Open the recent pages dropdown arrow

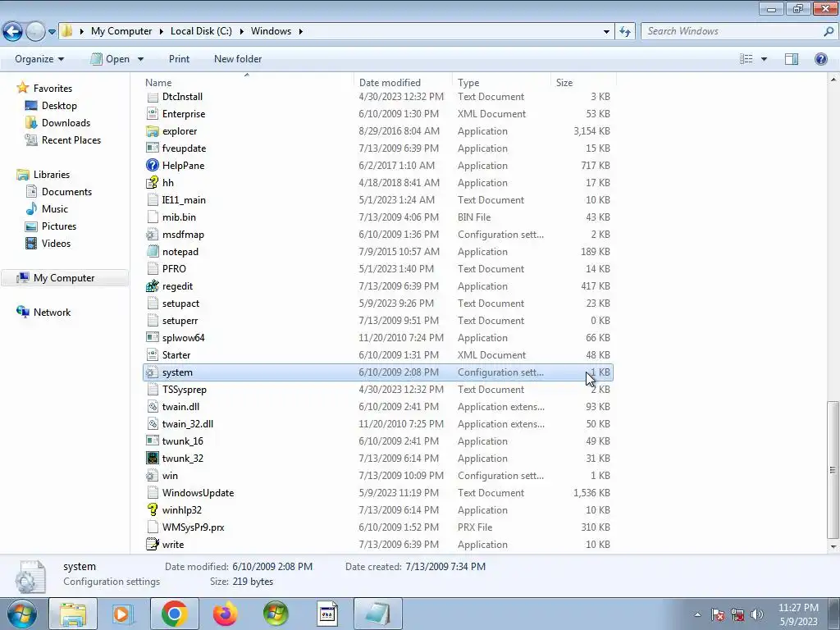coord(52,32)
